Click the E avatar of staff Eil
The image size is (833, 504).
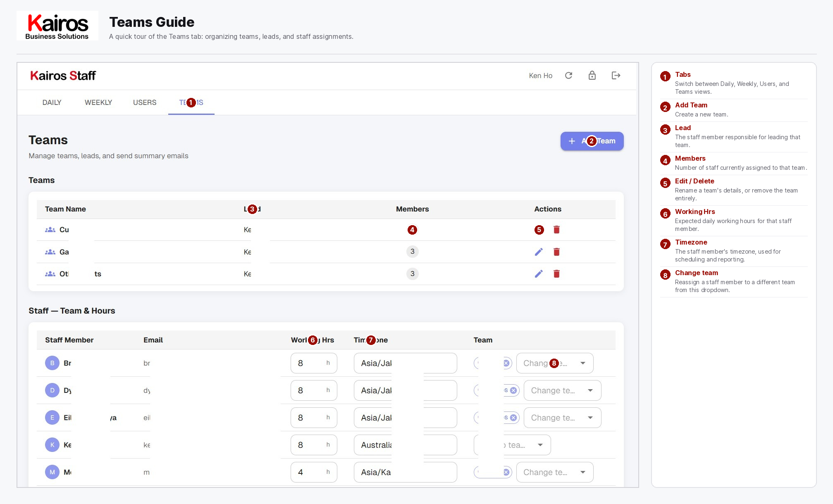click(x=52, y=418)
